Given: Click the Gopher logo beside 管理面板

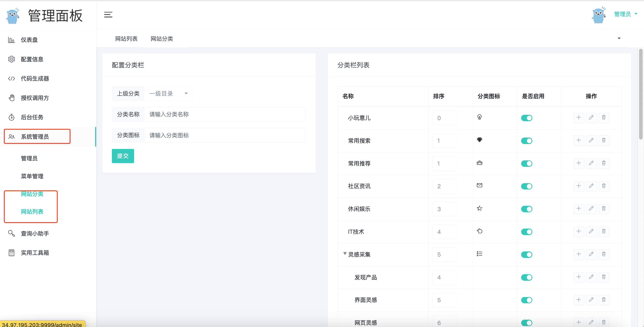Looking at the screenshot, I should click(13, 16).
